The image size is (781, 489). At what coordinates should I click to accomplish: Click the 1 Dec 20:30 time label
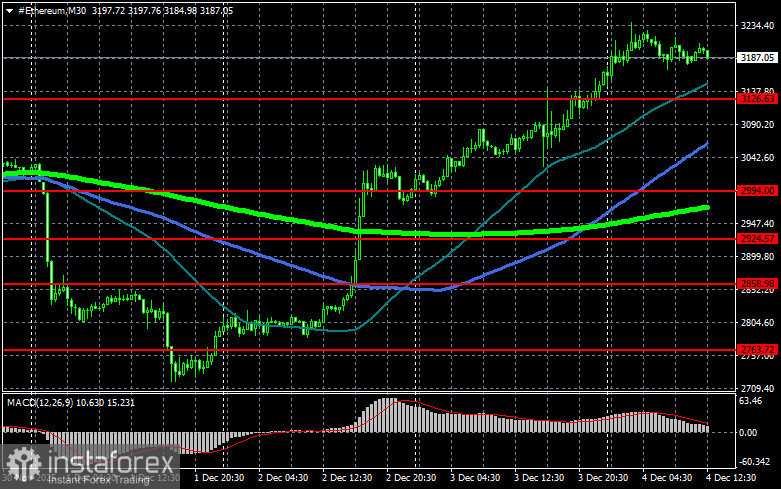(219, 478)
